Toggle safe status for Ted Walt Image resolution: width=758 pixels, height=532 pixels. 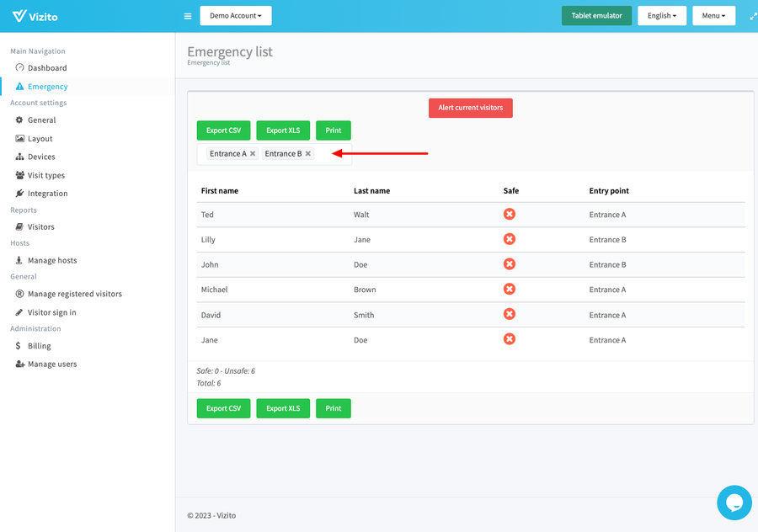509,215
